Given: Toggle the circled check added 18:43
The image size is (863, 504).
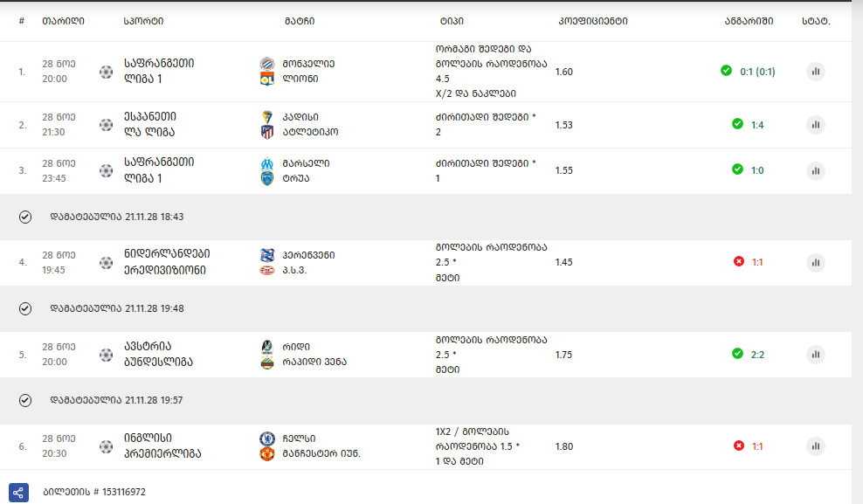Looking at the screenshot, I should (25, 217).
